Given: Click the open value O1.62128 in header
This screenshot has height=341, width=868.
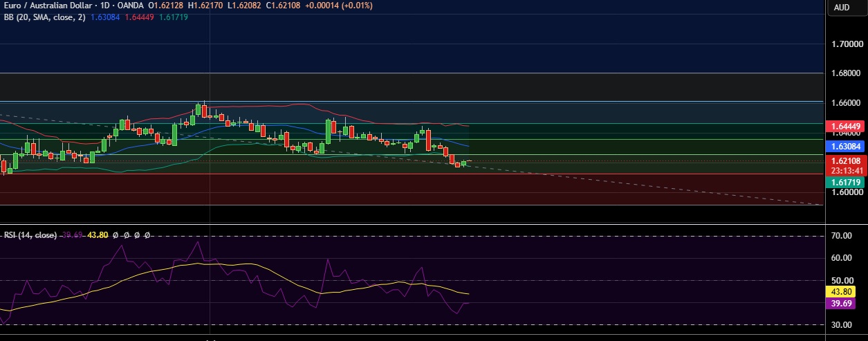Looking at the screenshot, I should (x=166, y=6).
